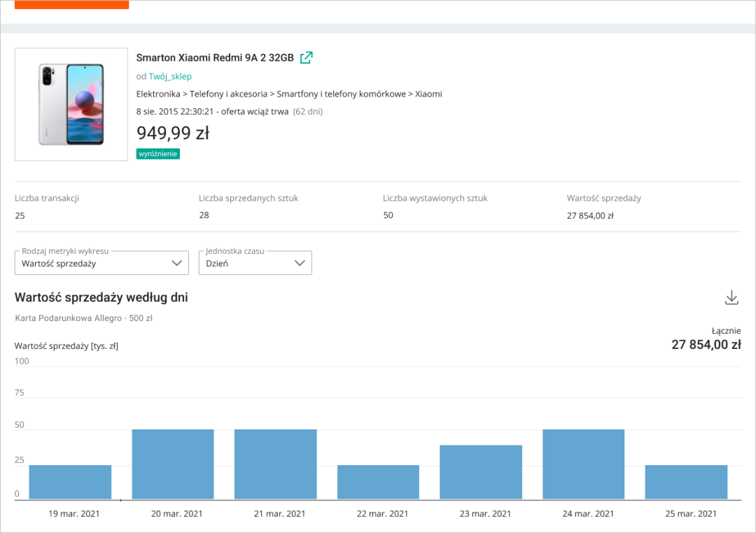Visit the Twój_sklep seller link
756x533 pixels.
170,76
